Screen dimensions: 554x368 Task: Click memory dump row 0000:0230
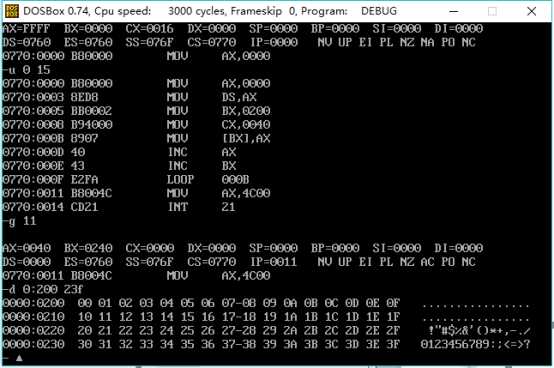[266, 345]
